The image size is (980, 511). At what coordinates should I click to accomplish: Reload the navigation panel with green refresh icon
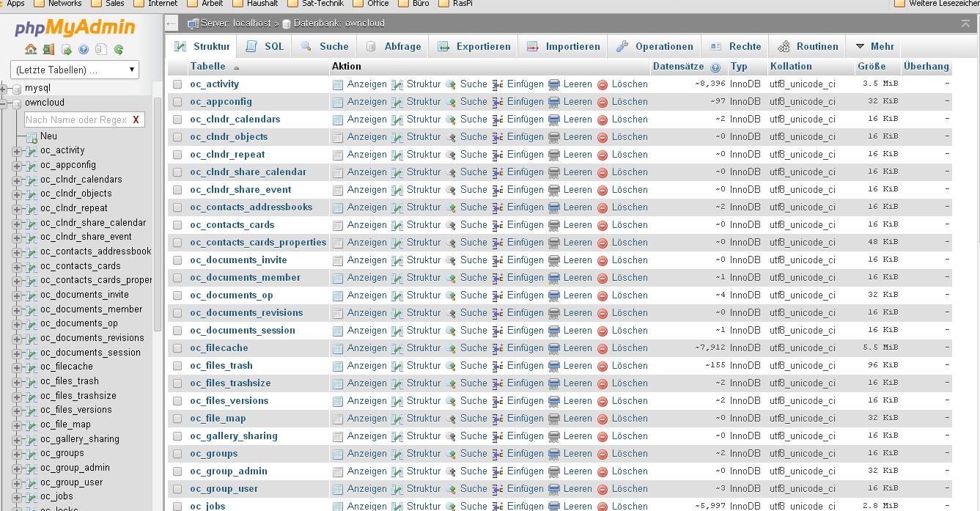(x=119, y=49)
